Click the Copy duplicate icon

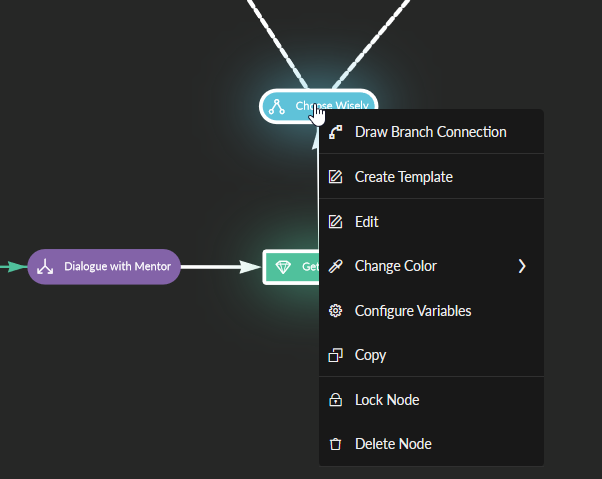click(x=336, y=355)
